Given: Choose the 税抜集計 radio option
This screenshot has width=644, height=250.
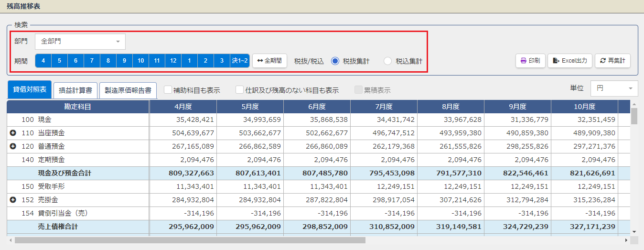Looking at the screenshot, I should (x=335, y=61).
